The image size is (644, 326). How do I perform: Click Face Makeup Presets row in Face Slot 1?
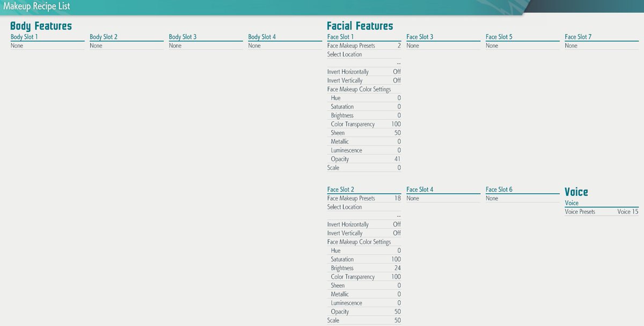click(x=364, y=46)
